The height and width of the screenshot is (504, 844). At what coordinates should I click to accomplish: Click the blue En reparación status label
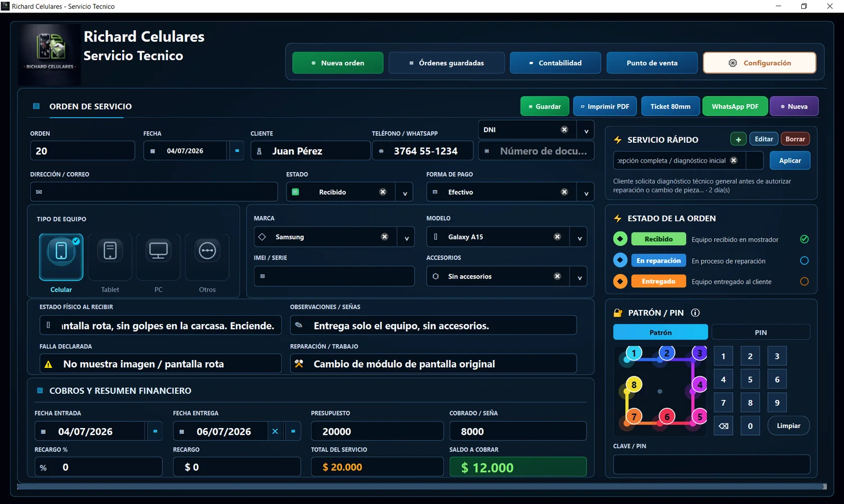coord(658,260)
